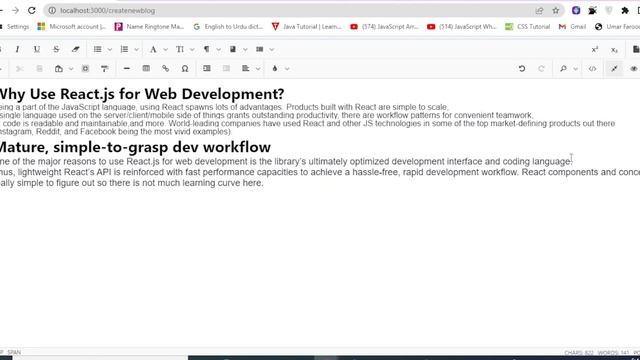Open the Microsoft account bookmark
The width and height of the screenshot is (640, 360).
71,27
